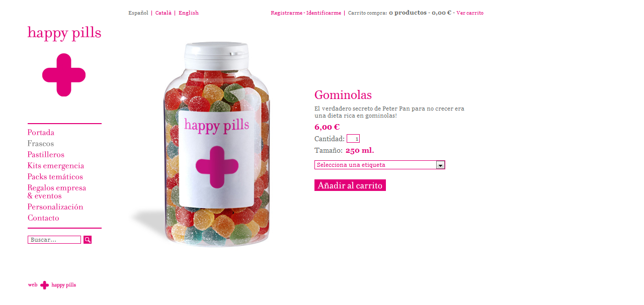The width and height of the screenshot is (644, 305).
Task: Open the Selecciona una etiqueta dropdown
Action: tap(380, 165)
